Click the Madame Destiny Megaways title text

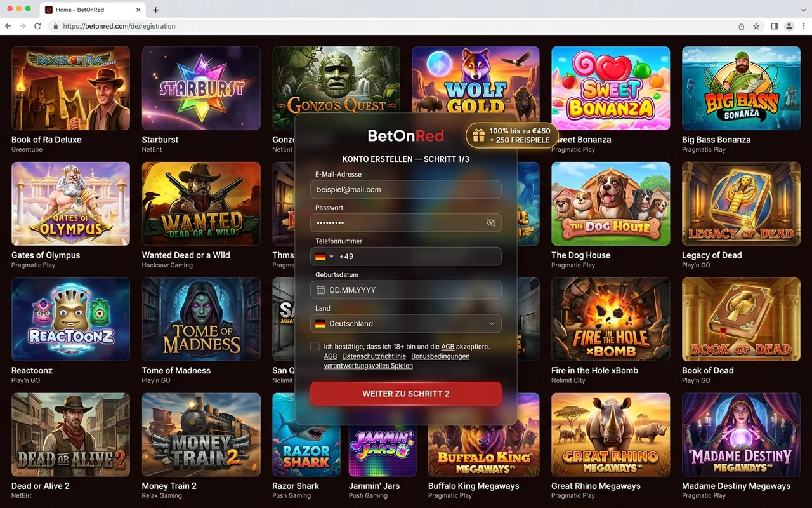[736, 486]
